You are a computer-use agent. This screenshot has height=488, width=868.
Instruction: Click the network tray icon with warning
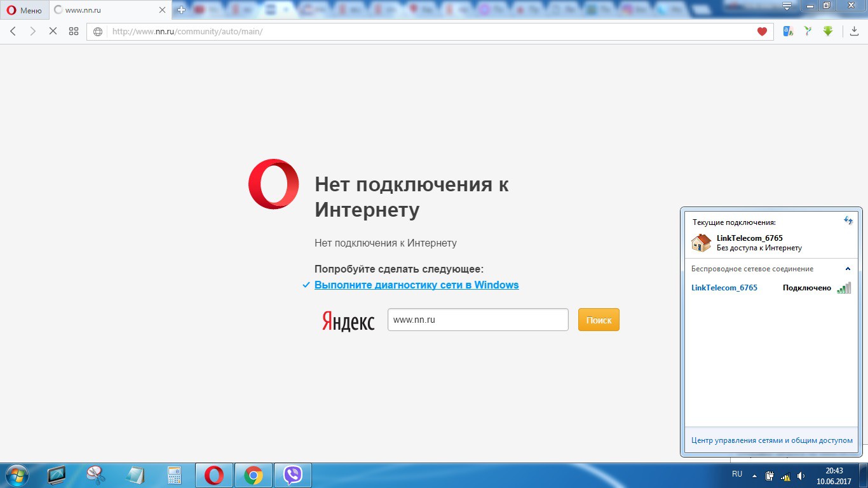click(x=785, y=476)
